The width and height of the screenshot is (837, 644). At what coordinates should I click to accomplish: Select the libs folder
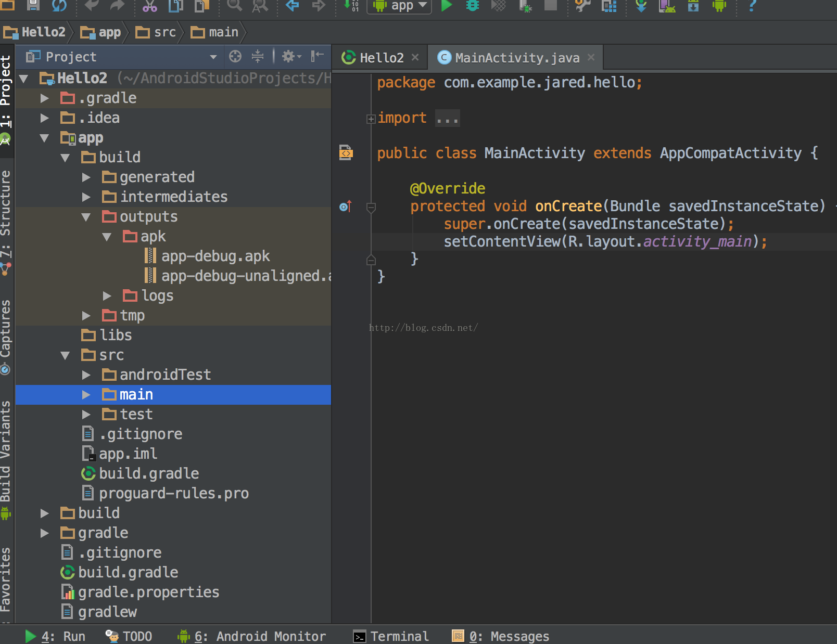pos(107,336)
